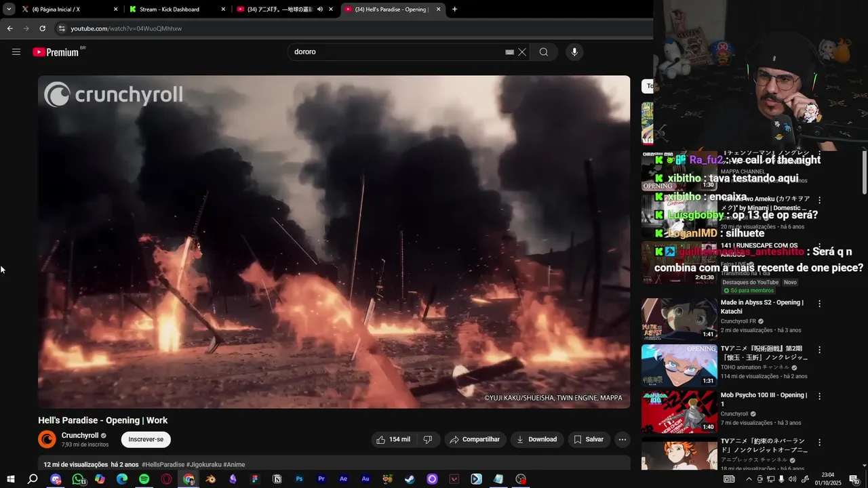Focus the YouTube search field with dororo
The height and width of the screenshot is (488, 868).
point(397,52)
